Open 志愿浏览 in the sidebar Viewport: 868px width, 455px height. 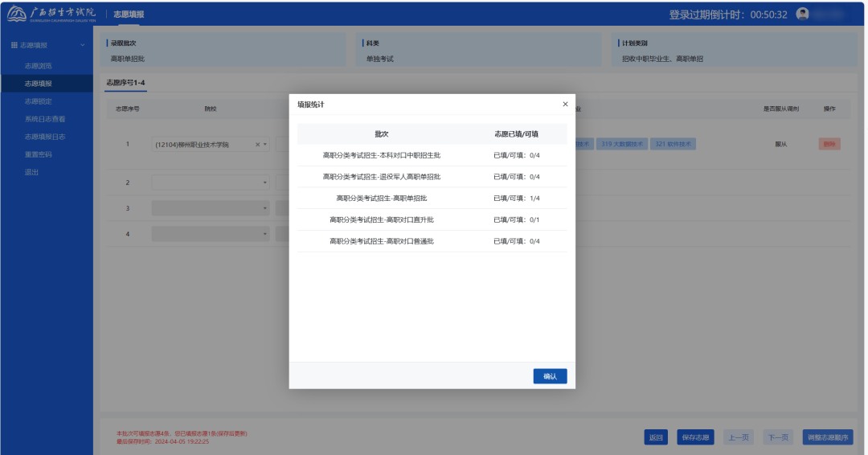click(x=38, y=66)
